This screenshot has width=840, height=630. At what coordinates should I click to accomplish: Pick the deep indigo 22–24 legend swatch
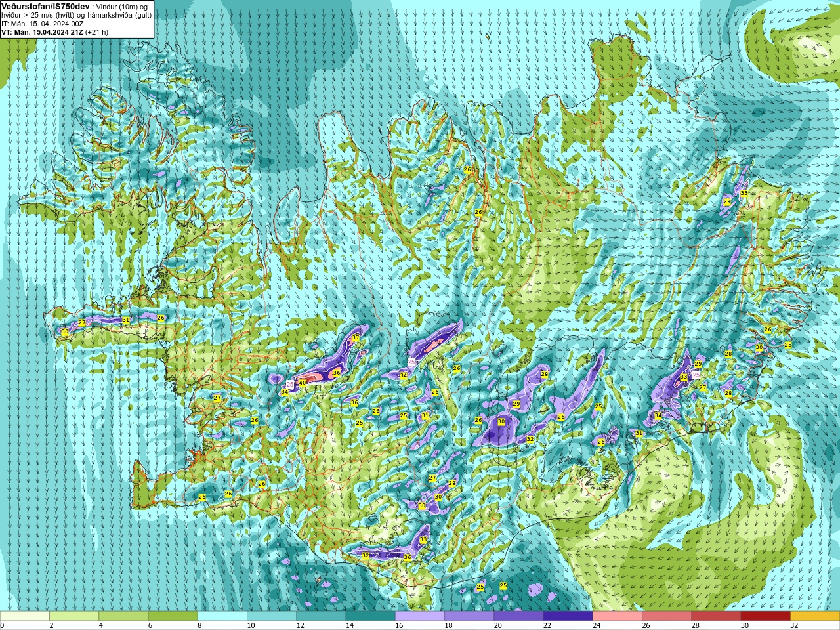click(568, 616)
